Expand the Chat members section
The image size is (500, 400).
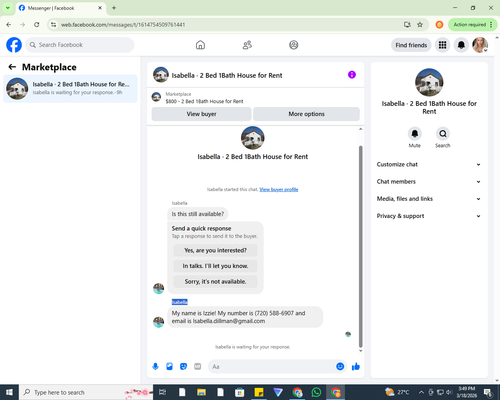click(429, 182)
